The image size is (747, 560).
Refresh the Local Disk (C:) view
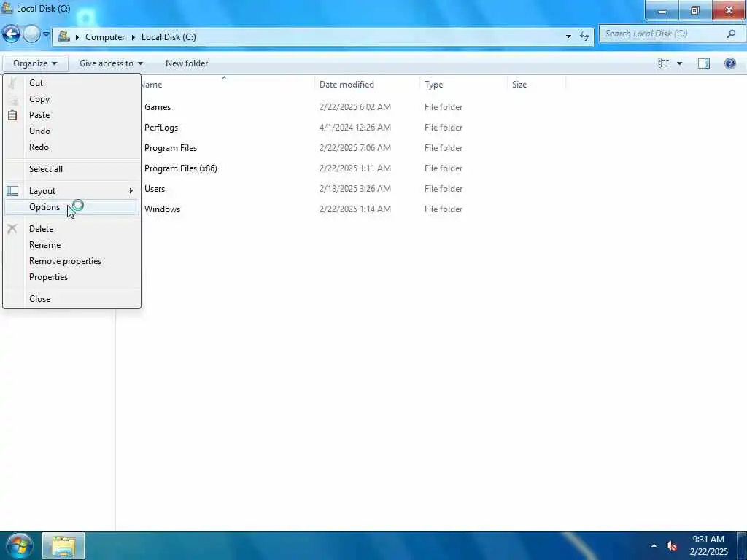point(584,36)
